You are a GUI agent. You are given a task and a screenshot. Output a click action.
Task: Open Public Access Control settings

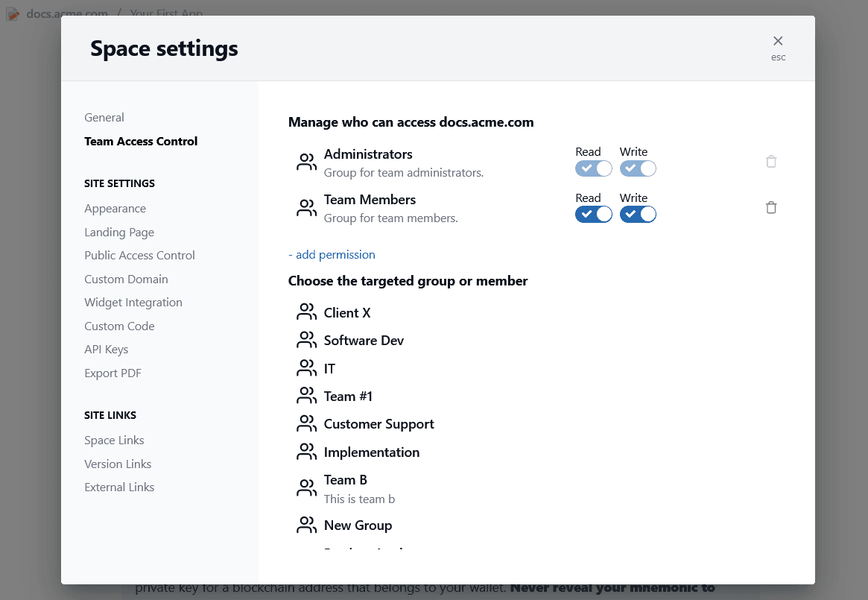pos(139,256)
